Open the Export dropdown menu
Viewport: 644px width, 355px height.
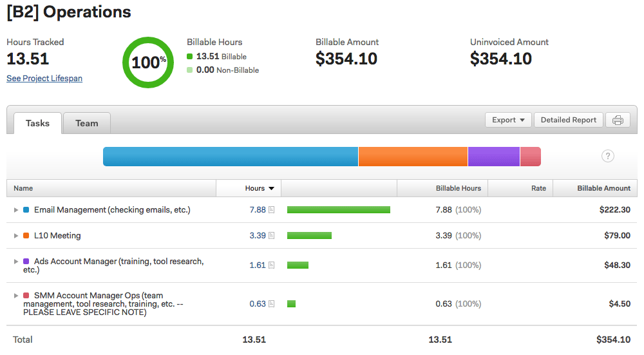507,120
